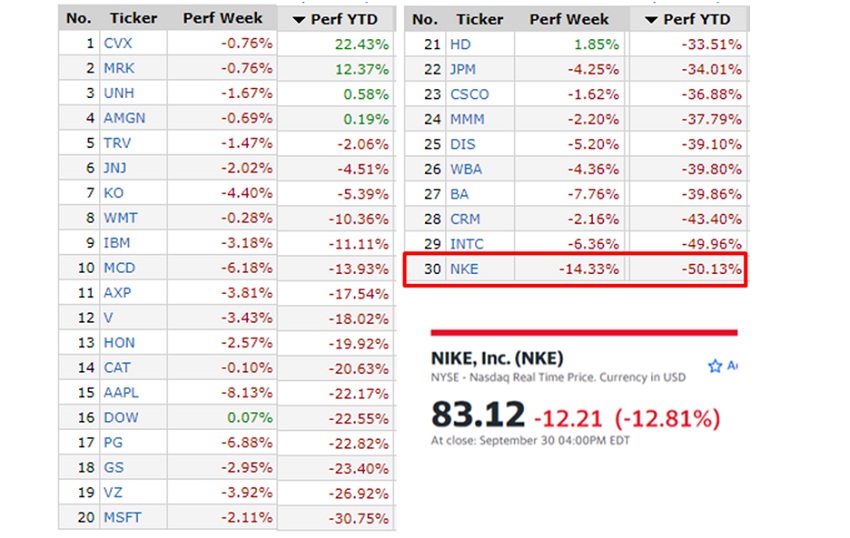The height and width of the screenshot is (538, 850).
Task: Select the AMGN ticker link
Action: tap(124, 118)
